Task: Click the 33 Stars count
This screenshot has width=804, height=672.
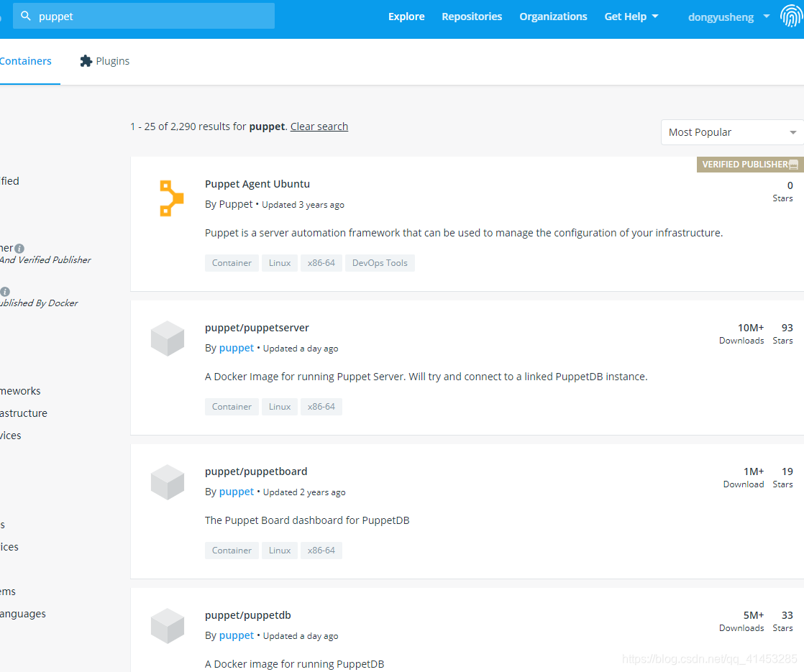Action: pyautogui.click(x=783, y=621)
